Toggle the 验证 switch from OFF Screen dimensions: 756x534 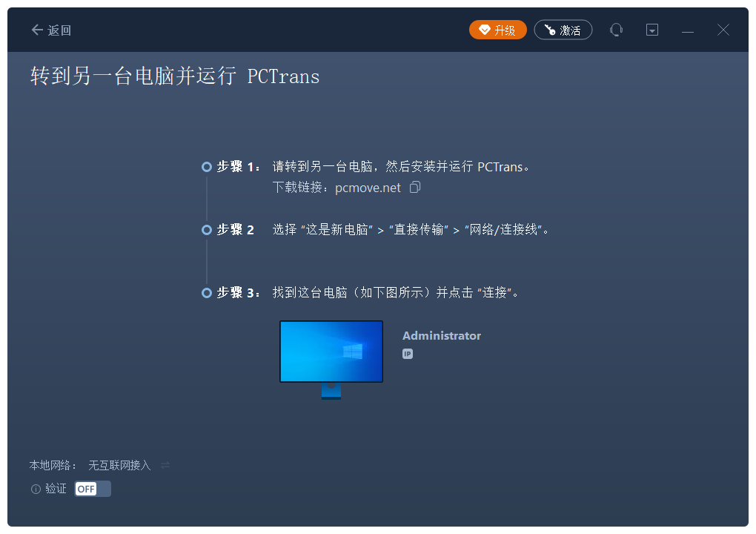pos(93,489)
